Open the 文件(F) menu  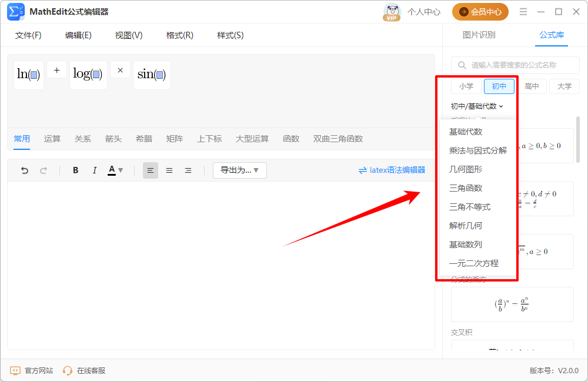point(28,35)
